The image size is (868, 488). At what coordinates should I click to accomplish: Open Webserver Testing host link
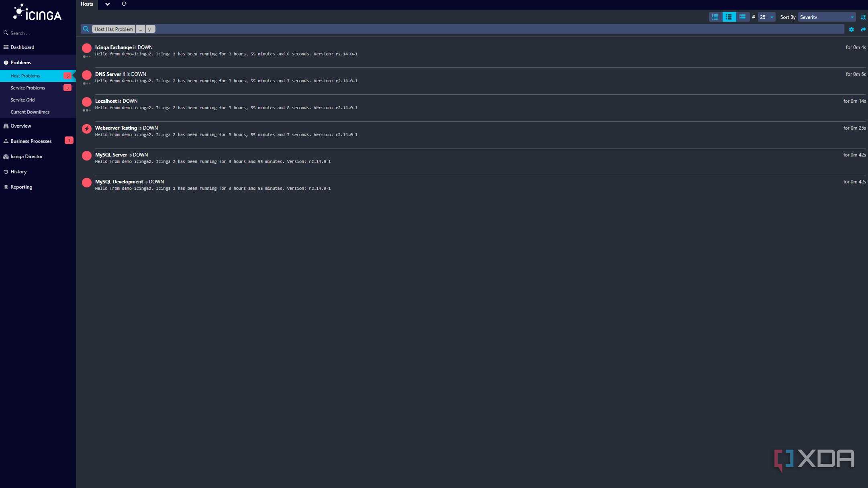116,128
